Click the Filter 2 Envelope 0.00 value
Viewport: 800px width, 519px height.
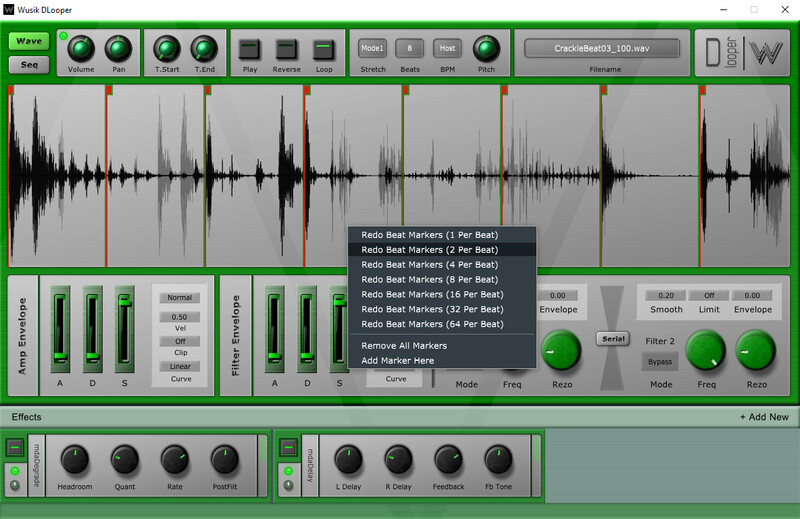(752, 295)
